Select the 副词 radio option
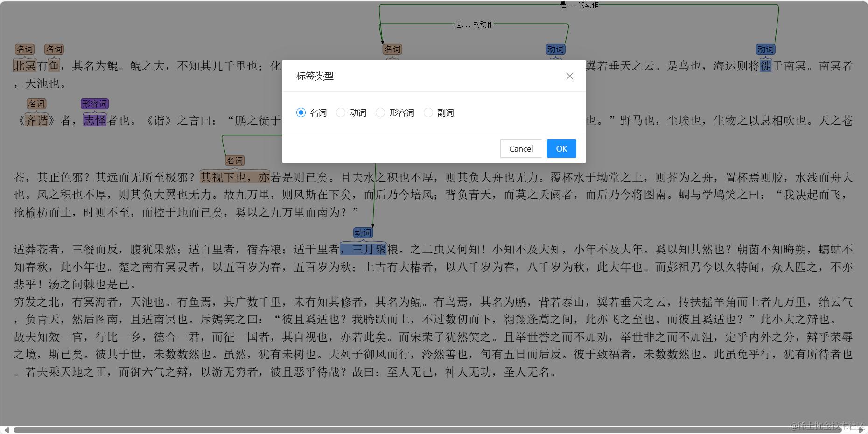 [428, 112]
